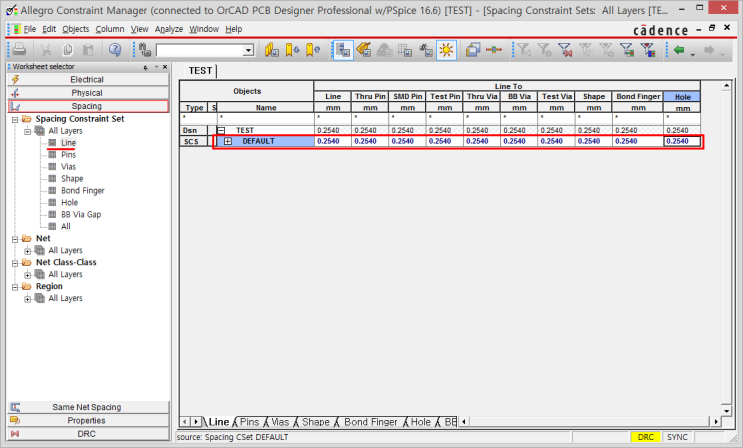Click the yellow DRC status indicator

click(645, 437)
